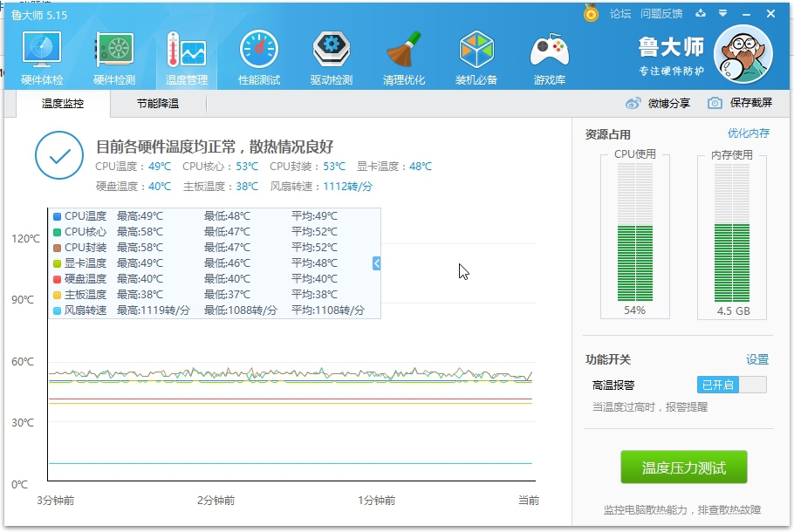Image resolution: width=794 pixels, height=532 pixels.
Task: Click 优化内存 optimize memory link
Action: [749, 133]
